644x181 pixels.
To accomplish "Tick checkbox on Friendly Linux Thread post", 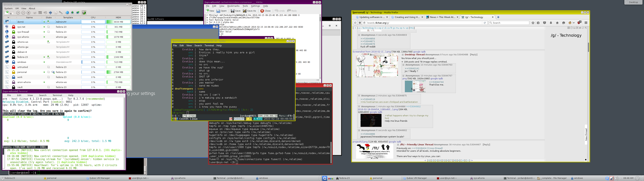I will point(398,144).
